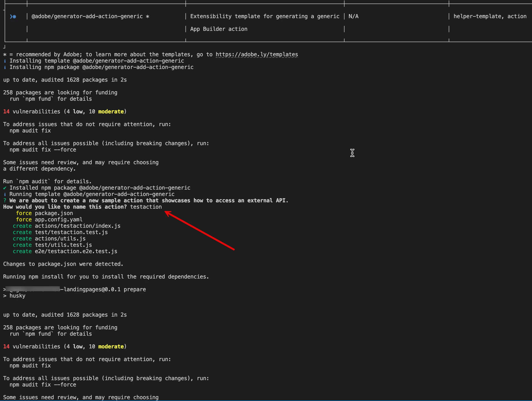The image size is (532, 401).
Task: Click the green "create" label before actions/utils.js
Action: click(x=22, y=239)
